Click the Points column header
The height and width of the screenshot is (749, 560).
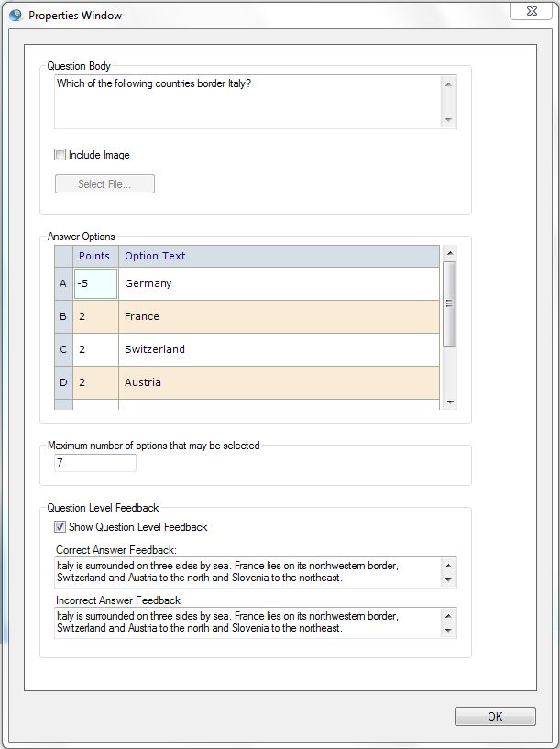click(x=95, y=256)
